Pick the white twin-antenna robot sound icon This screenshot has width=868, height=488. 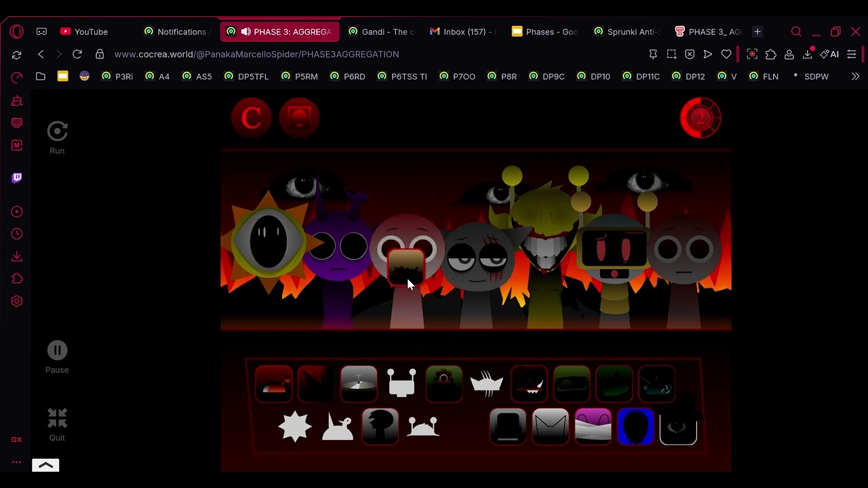pyautogui.click(x=401, y=384)
